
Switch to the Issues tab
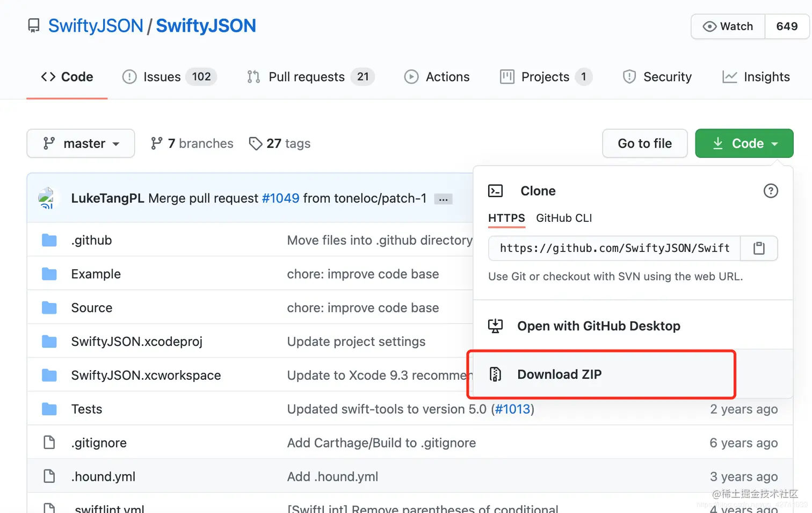click(x=169, y=77)
